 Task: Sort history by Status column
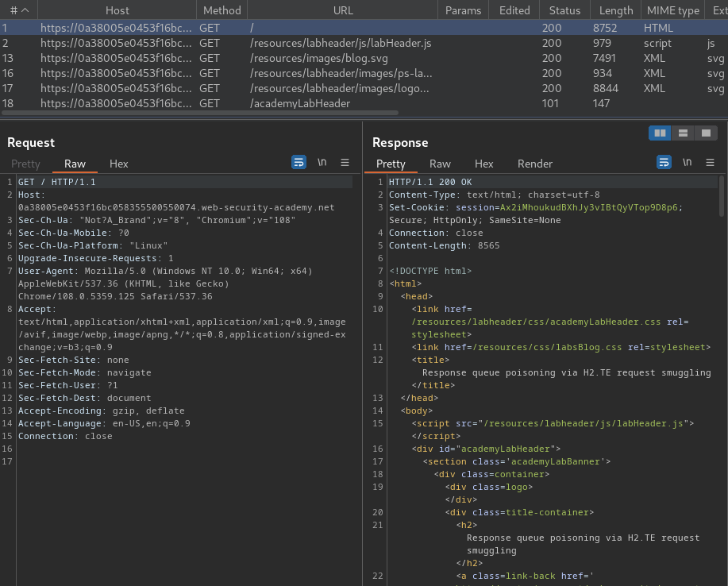pos(564,10)
